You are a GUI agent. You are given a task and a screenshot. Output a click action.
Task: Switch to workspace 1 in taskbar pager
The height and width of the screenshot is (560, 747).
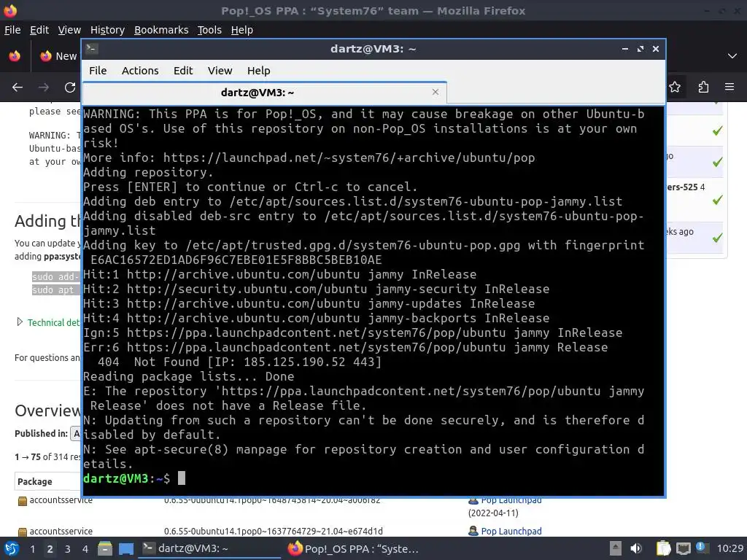tap(32, 548)
